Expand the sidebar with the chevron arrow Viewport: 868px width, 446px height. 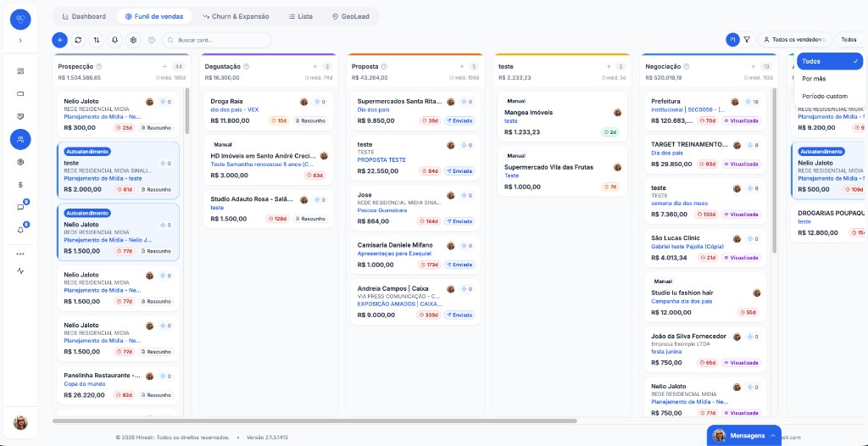tap(20, 41)
